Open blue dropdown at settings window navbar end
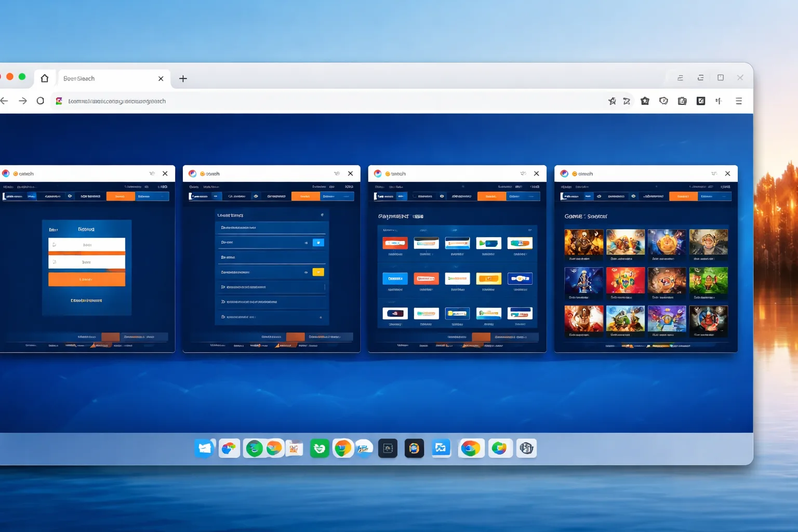Viewport: 798px width, 532px height. [x=337, y=196]
